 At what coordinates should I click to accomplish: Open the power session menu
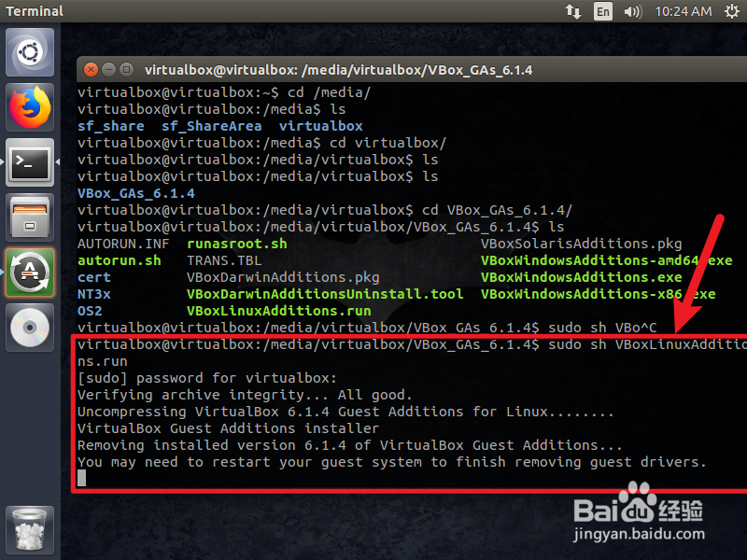732,11
